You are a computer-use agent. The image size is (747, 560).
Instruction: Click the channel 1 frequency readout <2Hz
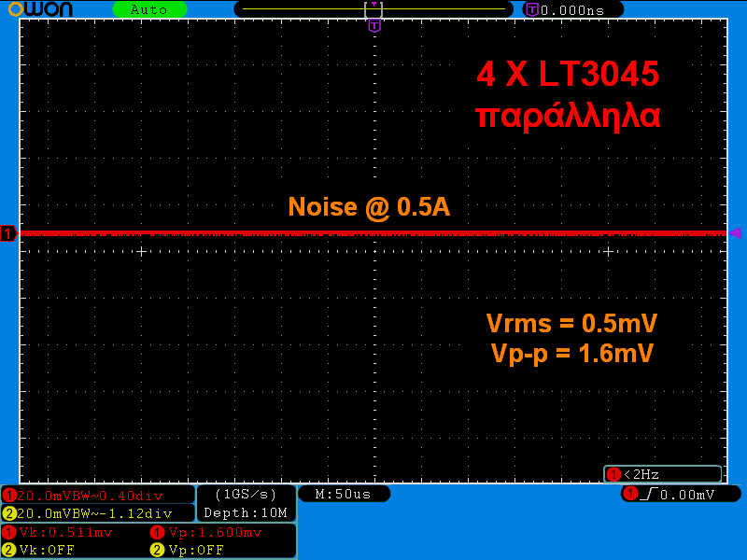(x=662, y=474)
